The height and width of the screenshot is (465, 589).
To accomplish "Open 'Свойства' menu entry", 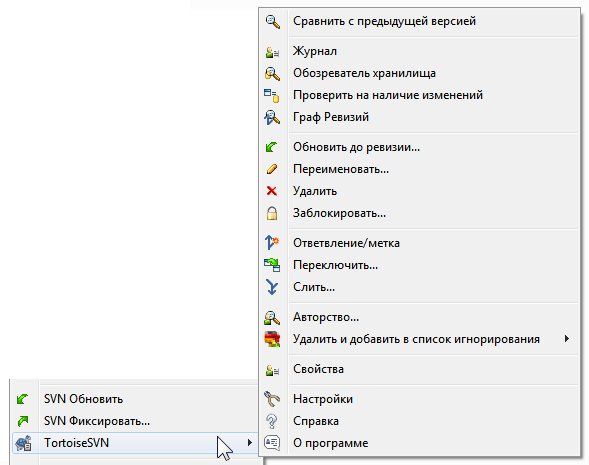I will point(419,369).
